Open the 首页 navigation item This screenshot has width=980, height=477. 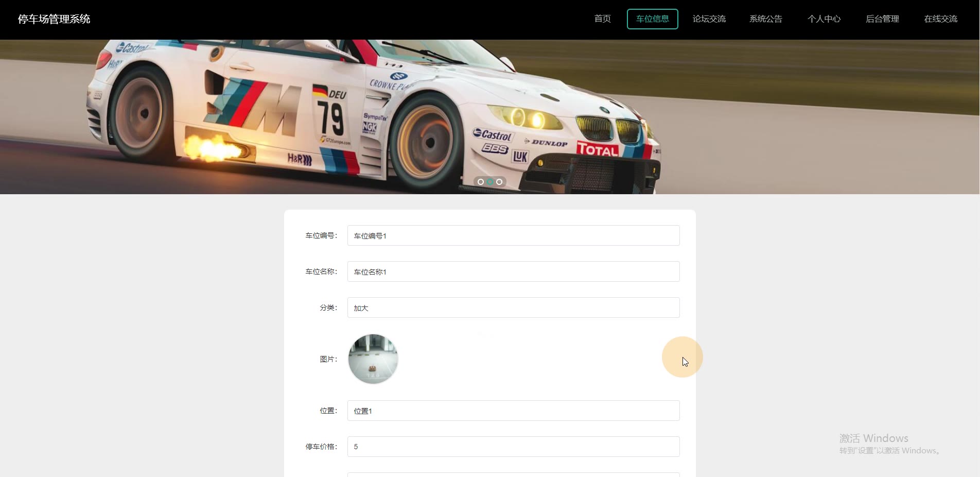click(602, 19)
